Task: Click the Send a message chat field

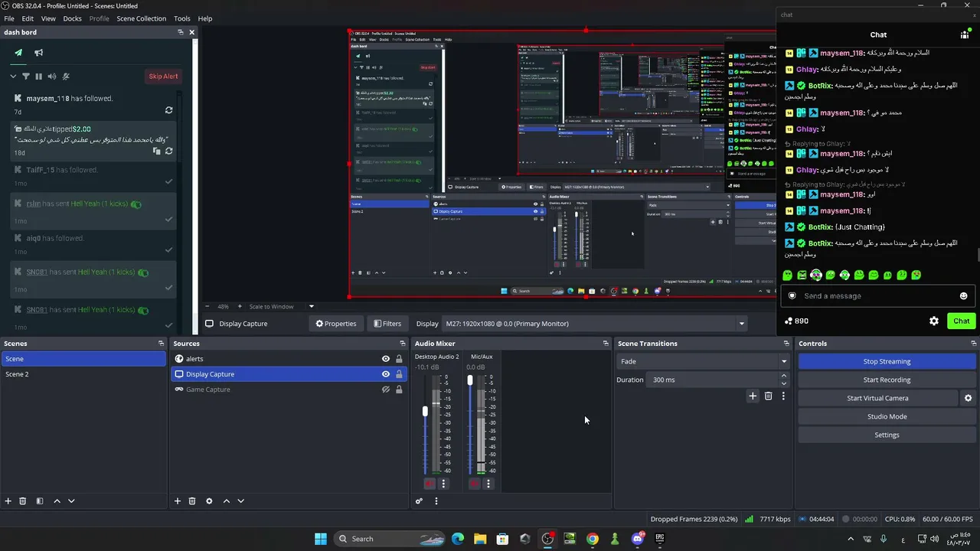Action: coord(877,296)
